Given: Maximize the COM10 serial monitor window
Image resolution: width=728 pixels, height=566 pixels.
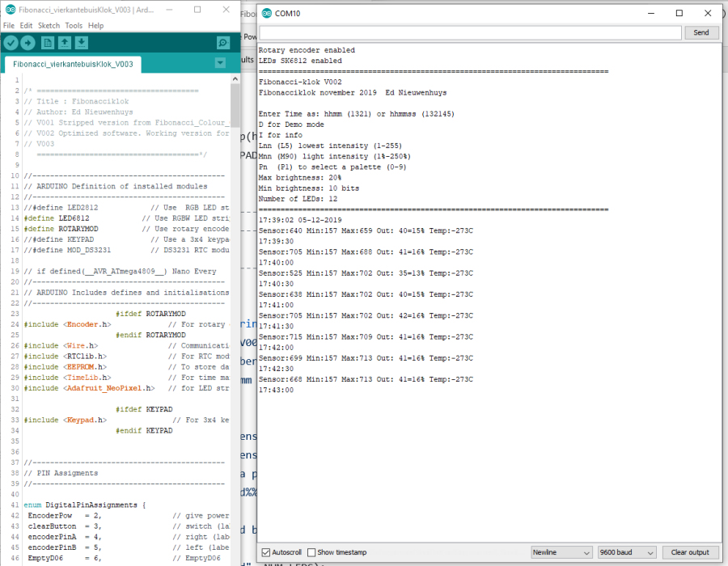Looking at the screenshot, I should tap(679, 13).
